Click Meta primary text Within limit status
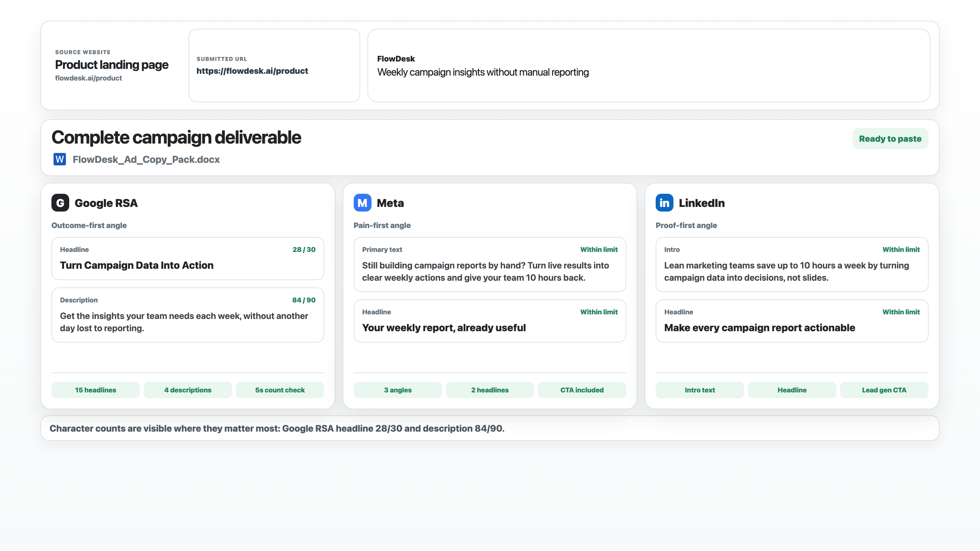 [599, 249]
